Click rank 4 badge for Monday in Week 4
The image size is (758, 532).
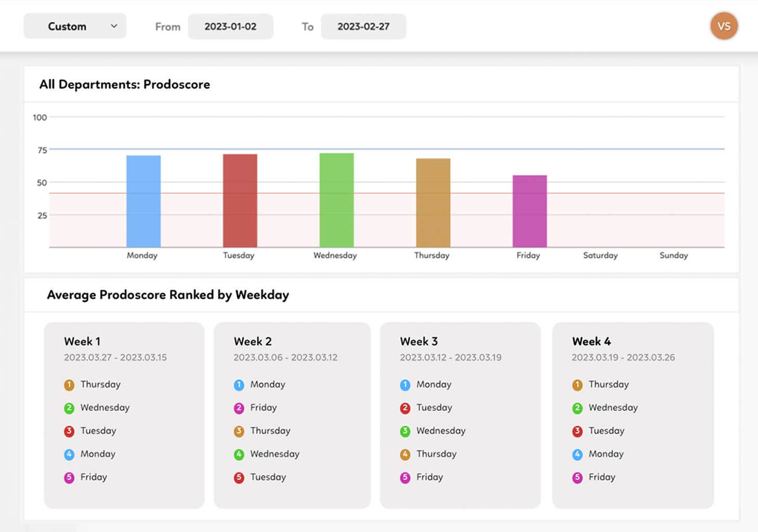(577, 455)
